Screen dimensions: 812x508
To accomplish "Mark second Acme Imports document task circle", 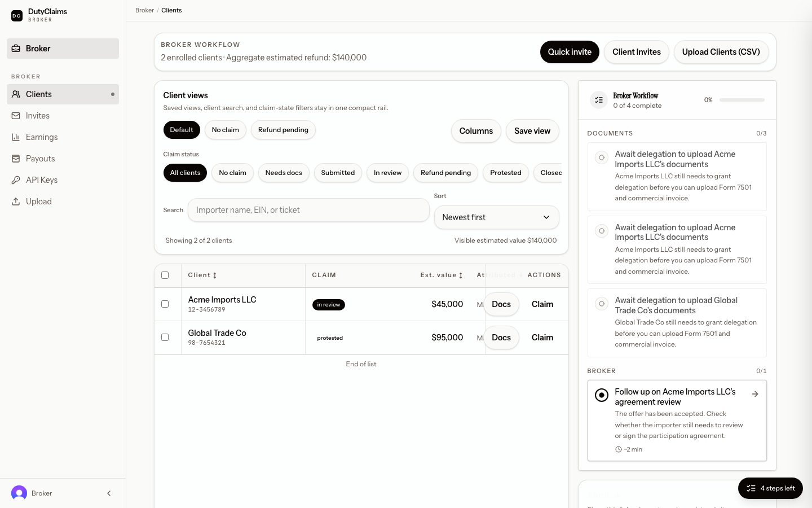I will 602,231.
